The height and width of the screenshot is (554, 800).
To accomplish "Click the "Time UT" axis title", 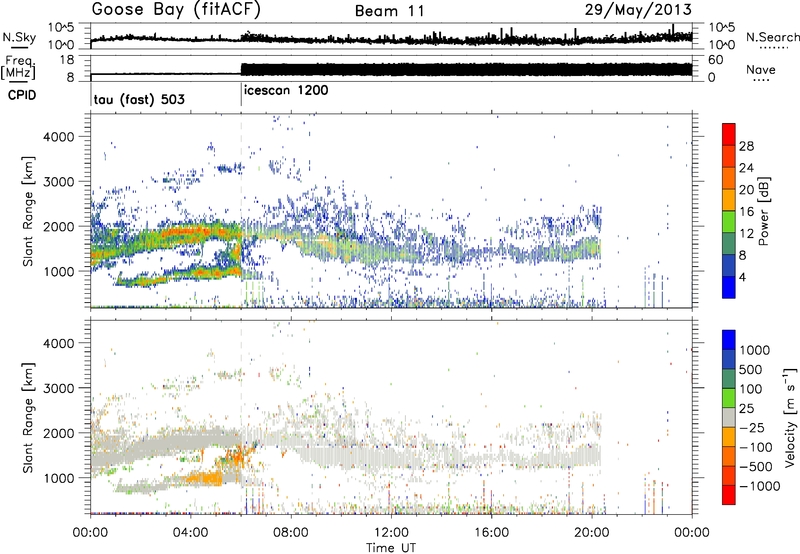I will tap(391, 548).
